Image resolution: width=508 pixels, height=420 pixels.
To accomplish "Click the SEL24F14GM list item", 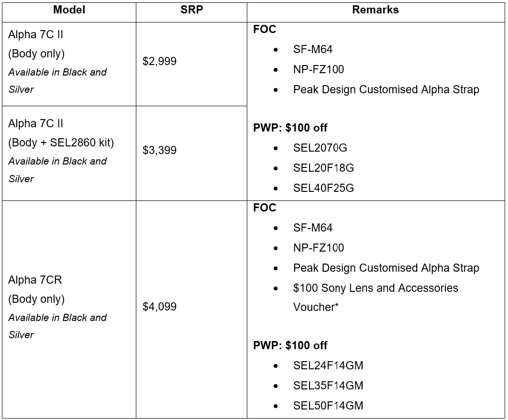I will (x=328, y=365).
